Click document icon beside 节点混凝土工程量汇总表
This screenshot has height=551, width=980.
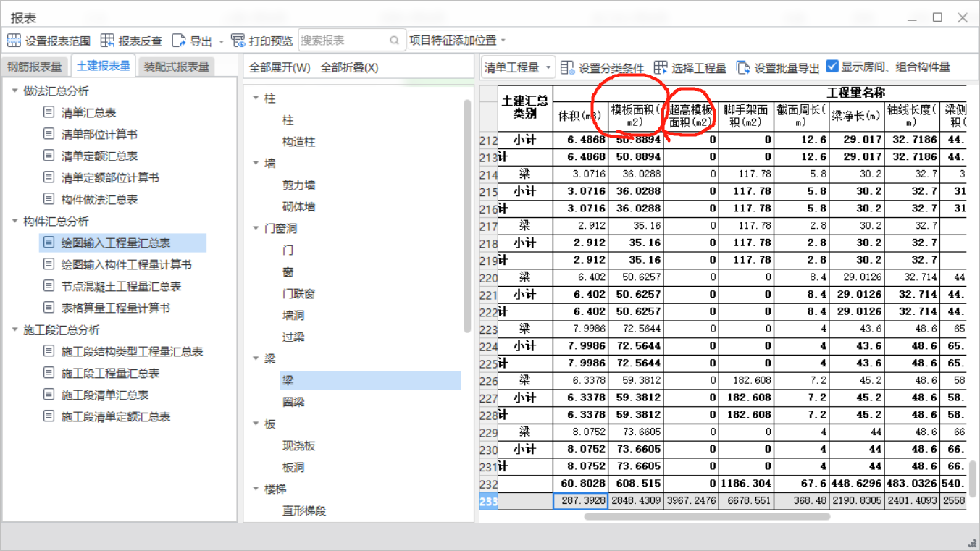click(x=49, y=286)
